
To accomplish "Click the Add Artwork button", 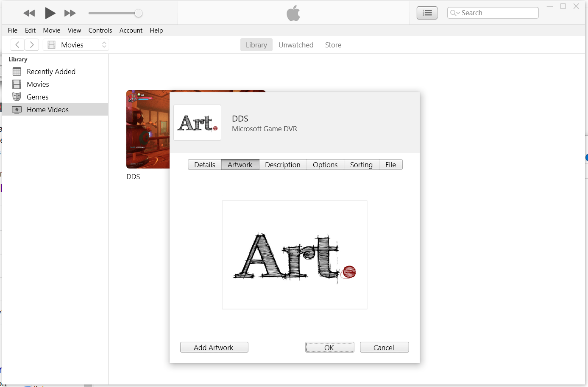I will pyautogui.click(x=214, y=347).
